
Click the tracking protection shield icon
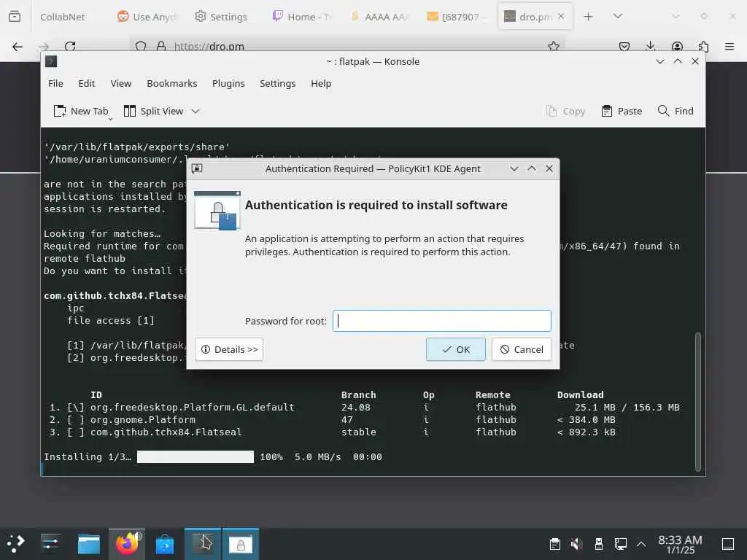pyautogui.click(x=141, y=46)
